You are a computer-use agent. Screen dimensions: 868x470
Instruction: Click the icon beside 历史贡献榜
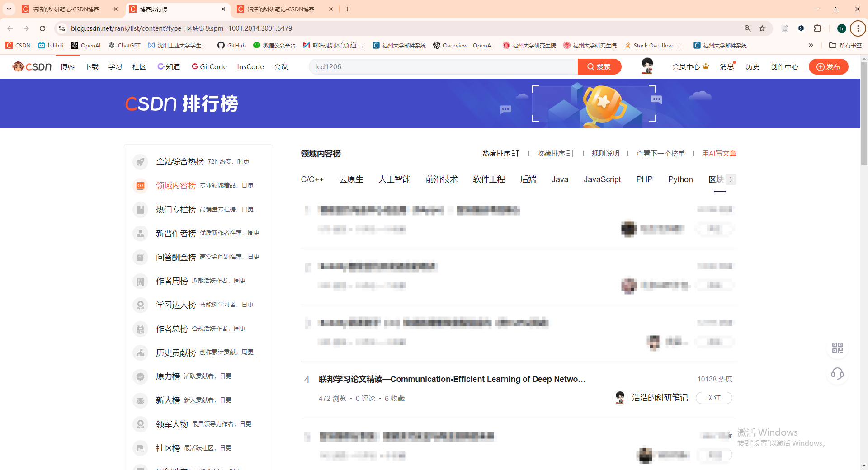[141, 353]
